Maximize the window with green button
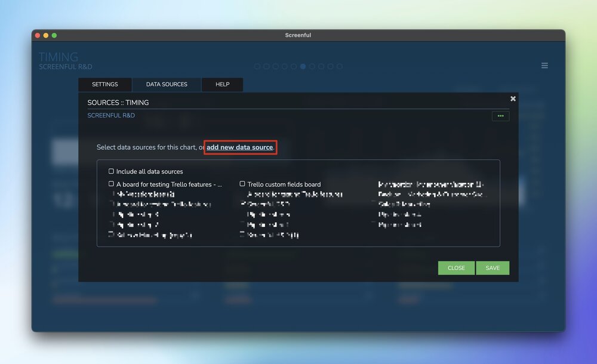This screenshot has width=597, height=364. point(54,35)
